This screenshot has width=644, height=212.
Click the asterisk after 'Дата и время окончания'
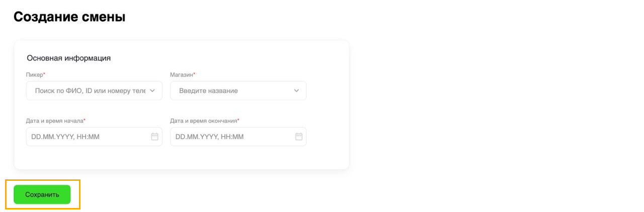pos(238,120)
